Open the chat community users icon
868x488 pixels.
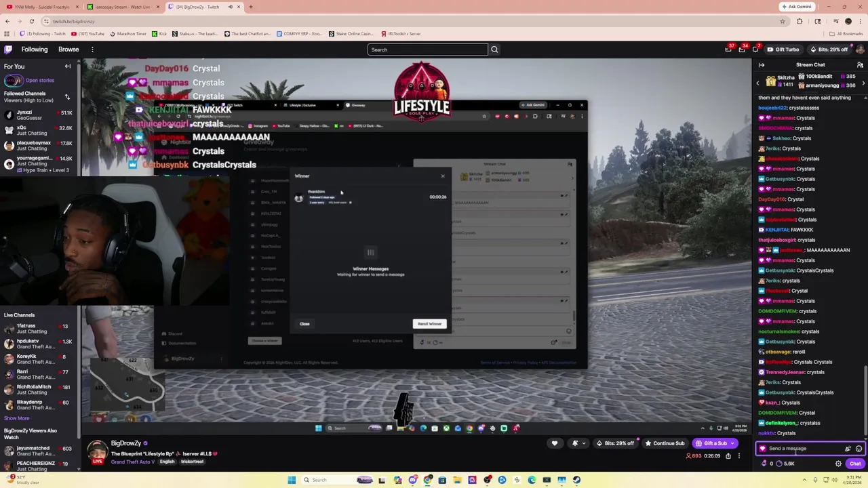point(860,65)
